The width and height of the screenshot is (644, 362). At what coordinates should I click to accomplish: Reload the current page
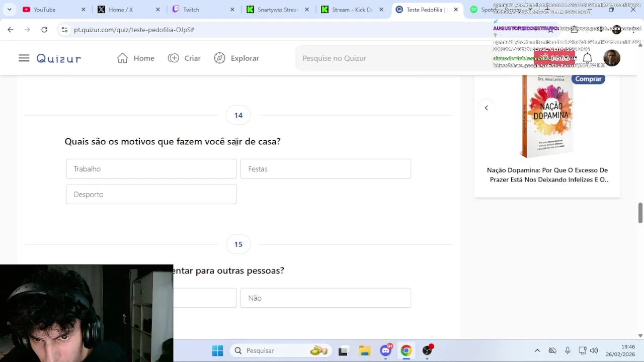coord(44,30)
